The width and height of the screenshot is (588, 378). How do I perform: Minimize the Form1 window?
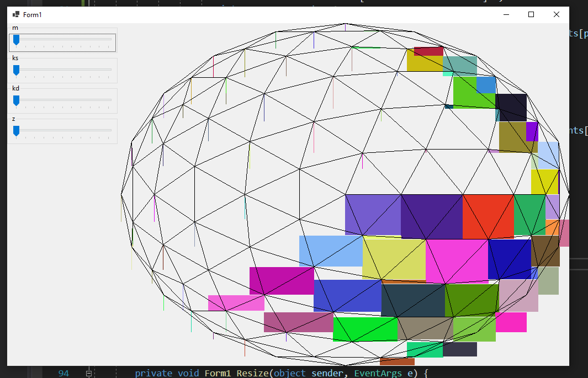point(506,14)
